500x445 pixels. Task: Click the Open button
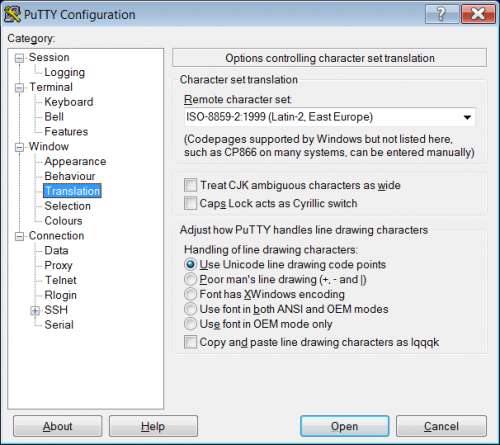(344, 426)
